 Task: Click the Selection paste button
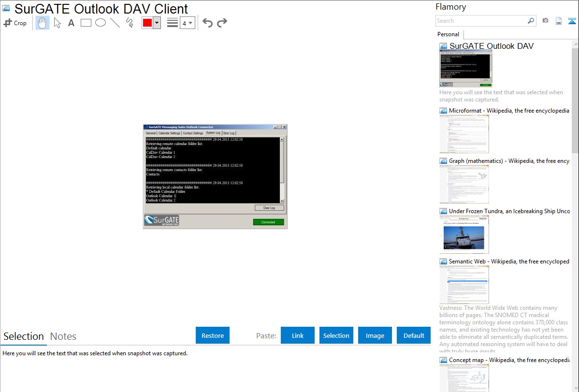(x=336, y=335)
